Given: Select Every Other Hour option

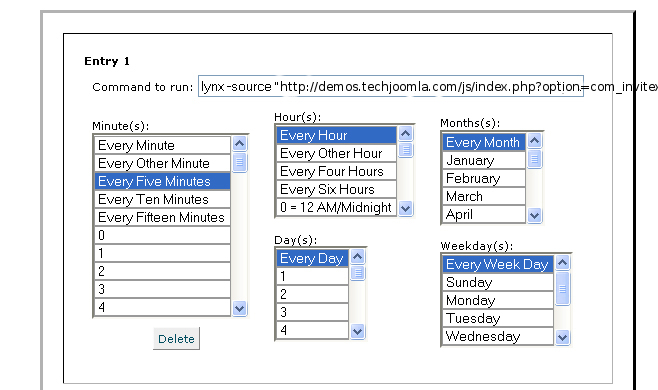Looking at the screenshot, I should click(x=336, y=153).
